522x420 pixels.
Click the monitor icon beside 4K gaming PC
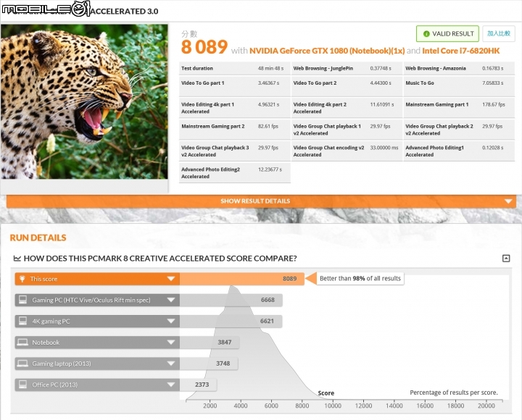(x=22, y=321)
